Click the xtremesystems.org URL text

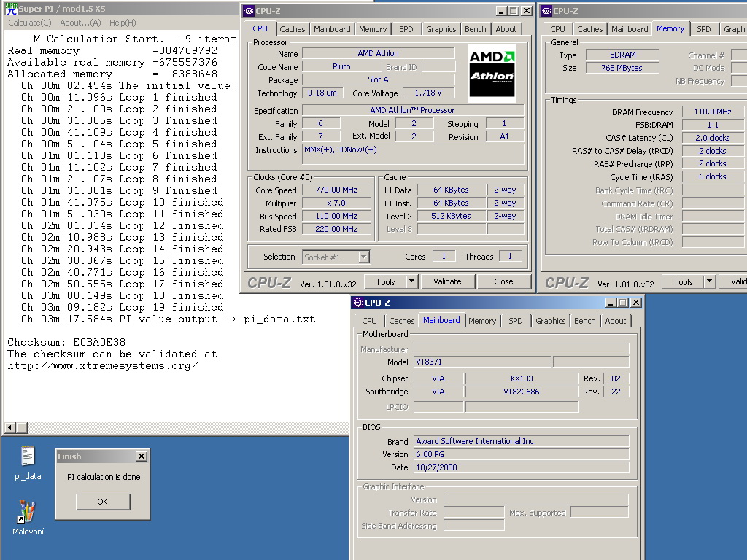(102, 366)
